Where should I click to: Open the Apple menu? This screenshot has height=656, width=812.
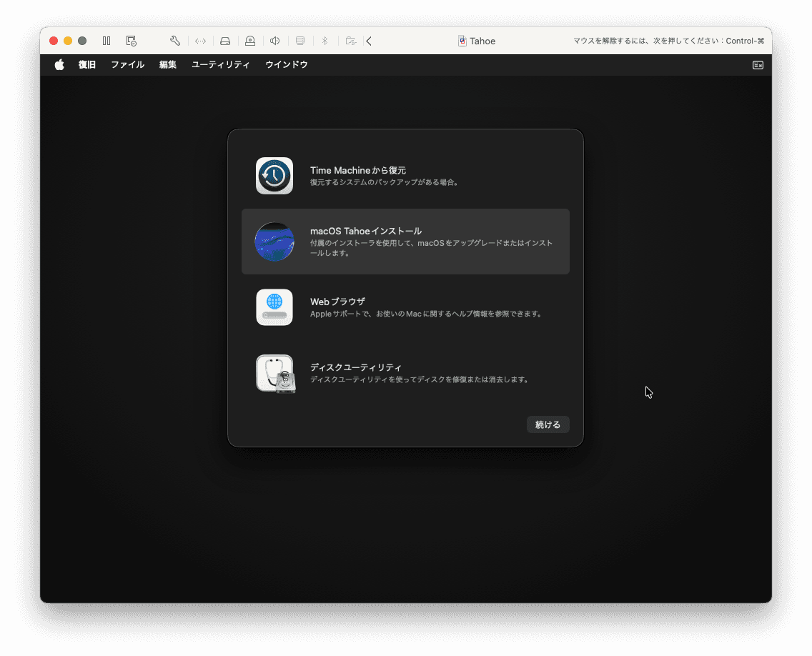pyautogui.click(x=59, y=64)
